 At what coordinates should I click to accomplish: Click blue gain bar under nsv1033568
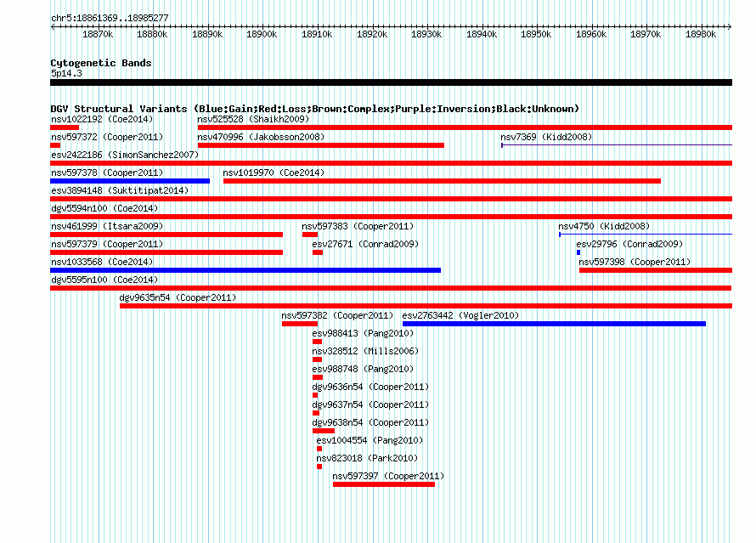[245, 270]
